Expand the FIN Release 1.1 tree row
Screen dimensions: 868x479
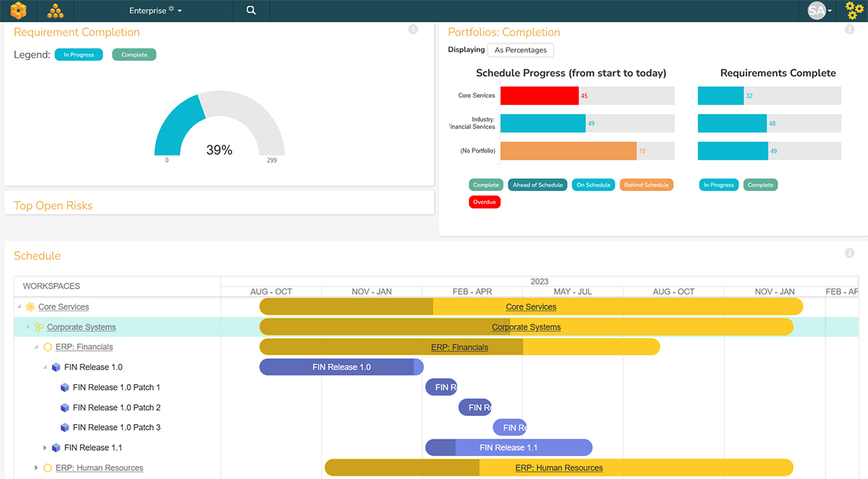(x=45, y=448)
